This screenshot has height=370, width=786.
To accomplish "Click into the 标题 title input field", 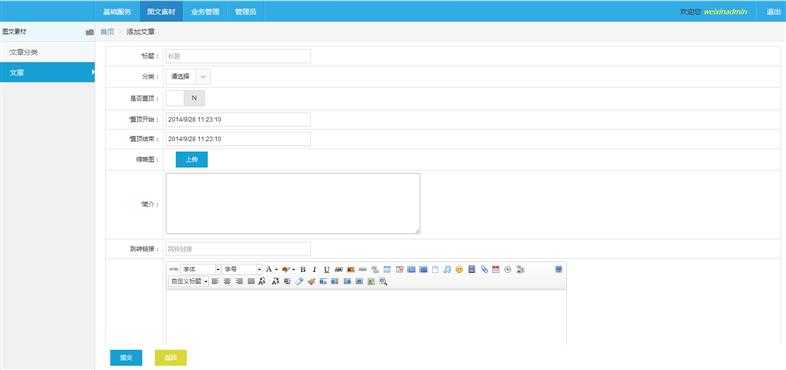I will (x=238, y=56).
